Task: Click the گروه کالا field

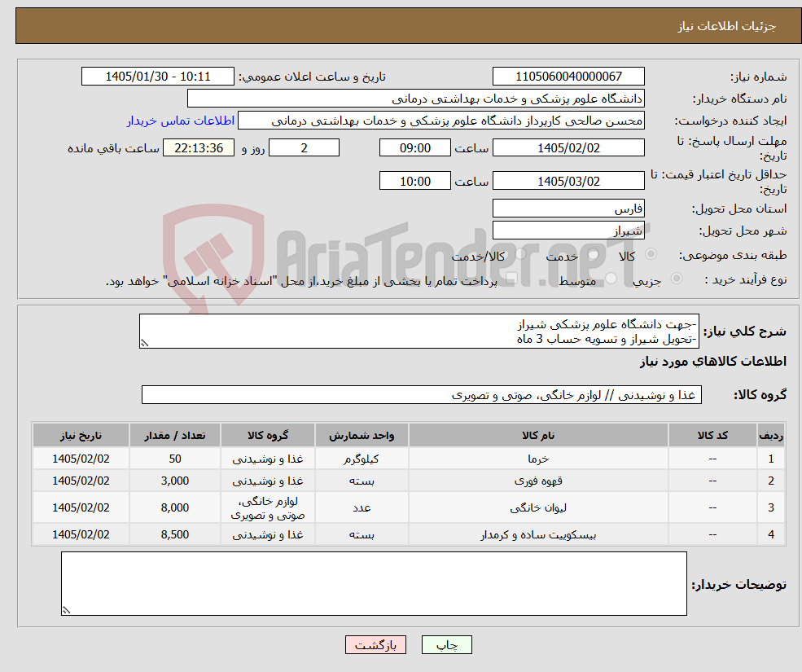Action: 422,394
